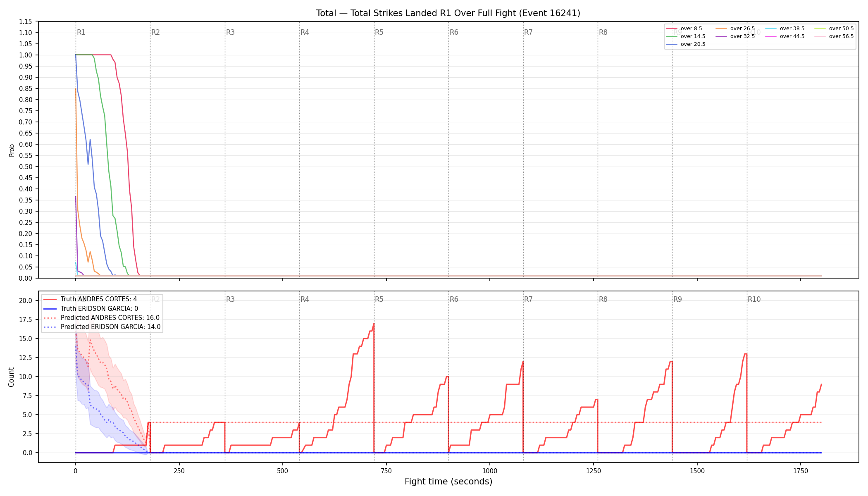Click the 0.85 tick on the Prob axis
The image size is (868, 496).
tap(26, 88)
